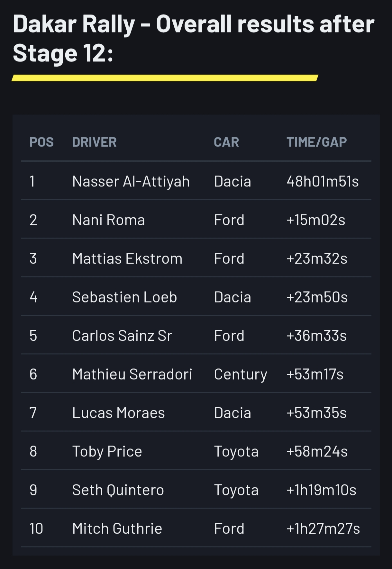Click Mathieu Serradori's driver name
Viewport: 392px width, 569px height.
click(x=132, y=374)
